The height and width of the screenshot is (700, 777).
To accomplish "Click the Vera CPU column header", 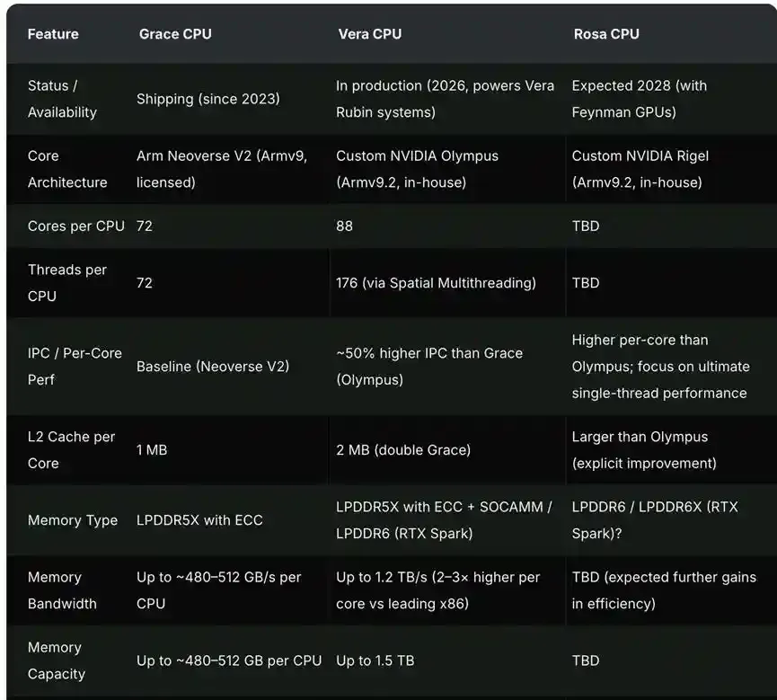I will 370,34.
